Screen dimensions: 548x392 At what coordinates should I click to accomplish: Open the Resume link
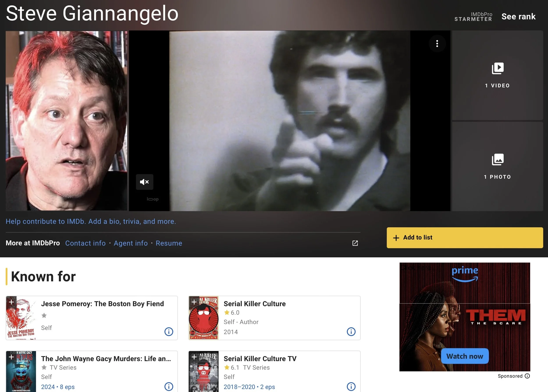point(169,243)
